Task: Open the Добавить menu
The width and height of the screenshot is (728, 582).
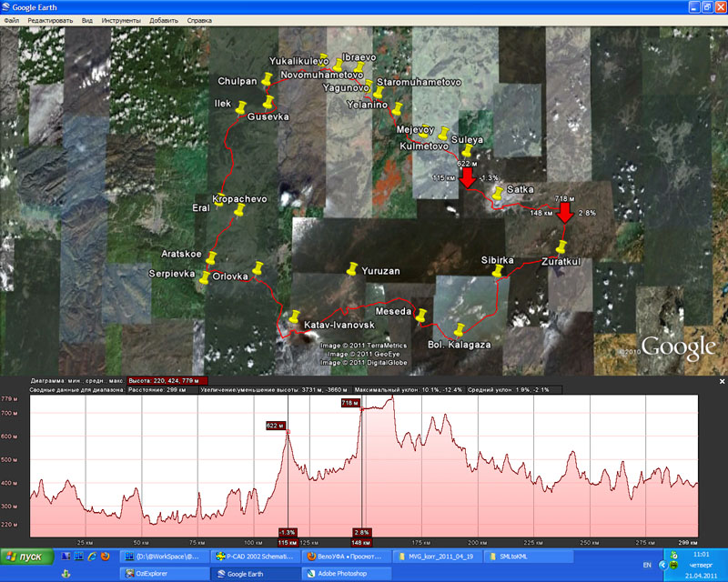Action: point(164,20)
